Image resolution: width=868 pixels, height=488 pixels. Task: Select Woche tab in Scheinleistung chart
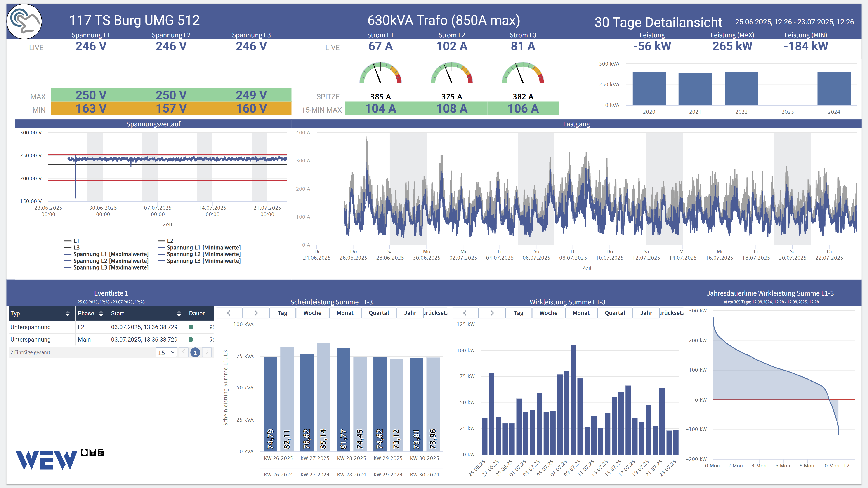coord(312,313)
